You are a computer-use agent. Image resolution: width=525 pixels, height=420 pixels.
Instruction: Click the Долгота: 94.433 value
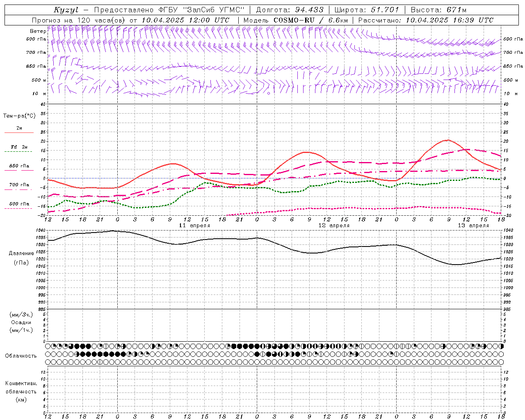(x=290, y=10)
